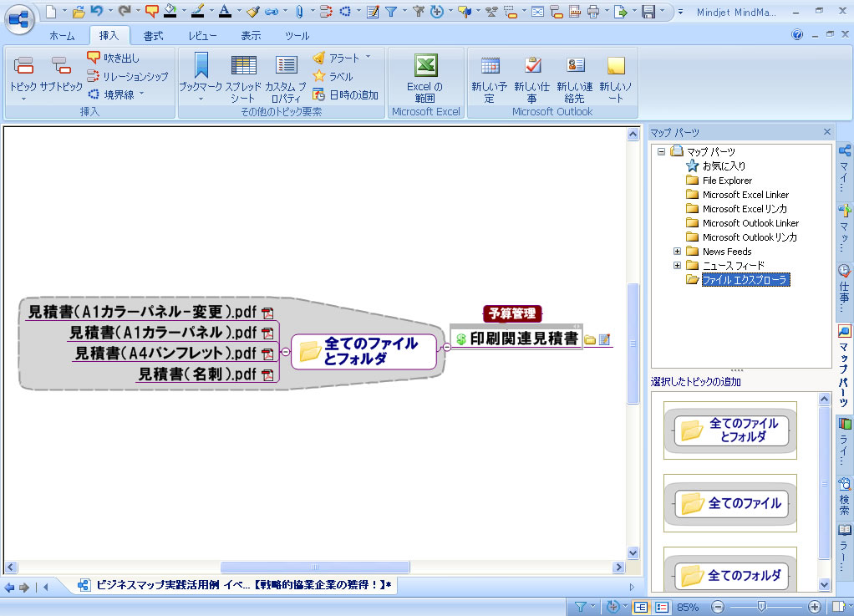Image resolution: width=854 pixels, height=616 pixels.
Task: Collapse the 全てのファイルとフォルダ topic branch
Action: coord(286,352)
